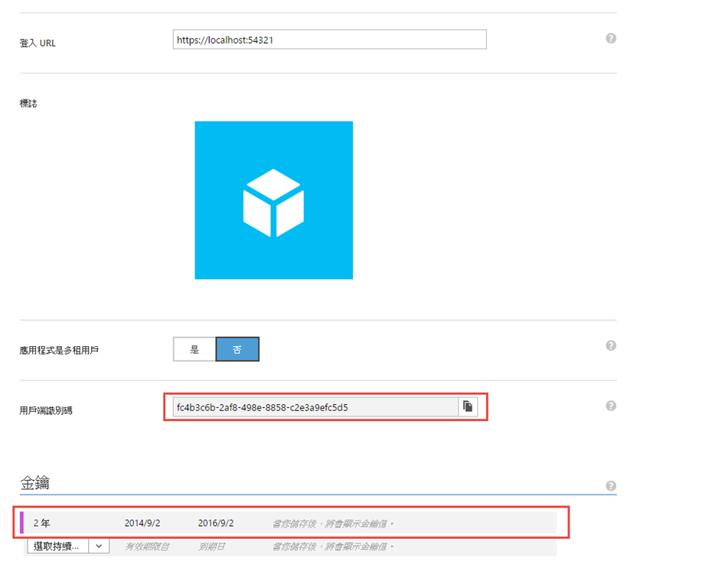Click the 金鑰 section heading
The height and width of the screenshot is (588, 703).
click(34, 482)
